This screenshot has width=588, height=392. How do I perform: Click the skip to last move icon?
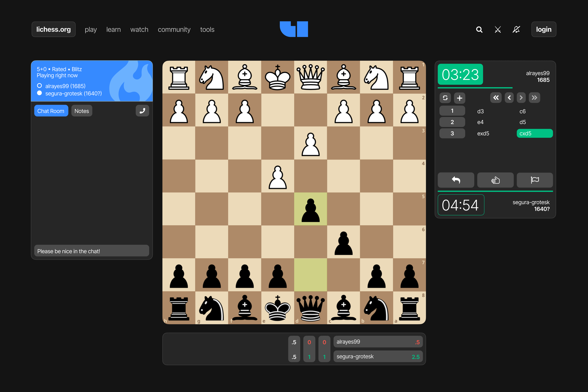(x=536, y=98)
